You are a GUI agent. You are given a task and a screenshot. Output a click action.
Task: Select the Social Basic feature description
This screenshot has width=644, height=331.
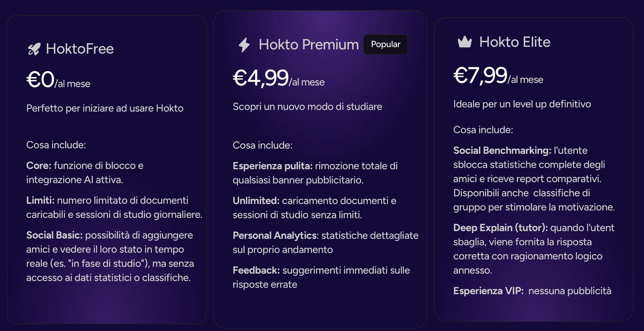[111, 256]
